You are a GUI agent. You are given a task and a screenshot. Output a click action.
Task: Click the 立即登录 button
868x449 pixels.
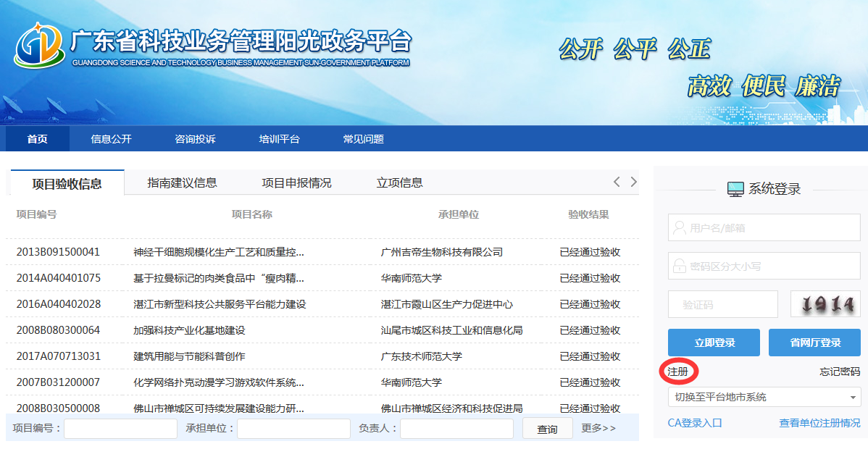[x=714, y=343]
